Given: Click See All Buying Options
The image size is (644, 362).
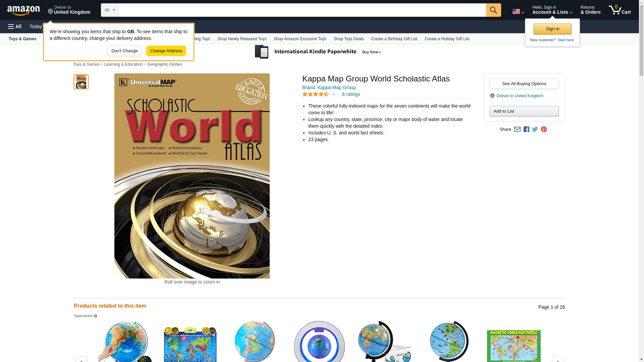Looking at the screenshot, I should point(524,83).
